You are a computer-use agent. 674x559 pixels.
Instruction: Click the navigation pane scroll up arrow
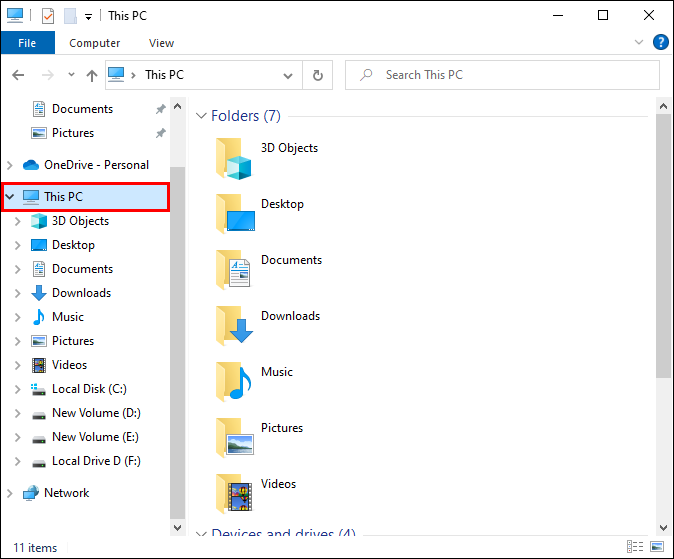[x=178, y=106]
